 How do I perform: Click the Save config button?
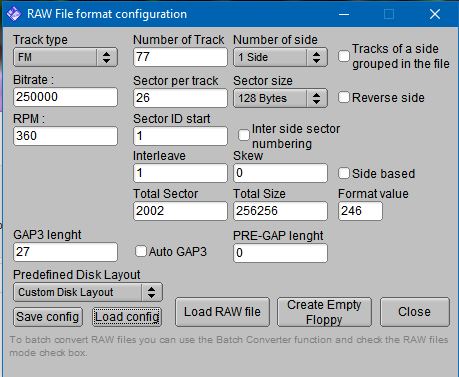pyautogui.click(x=48, y=317)
